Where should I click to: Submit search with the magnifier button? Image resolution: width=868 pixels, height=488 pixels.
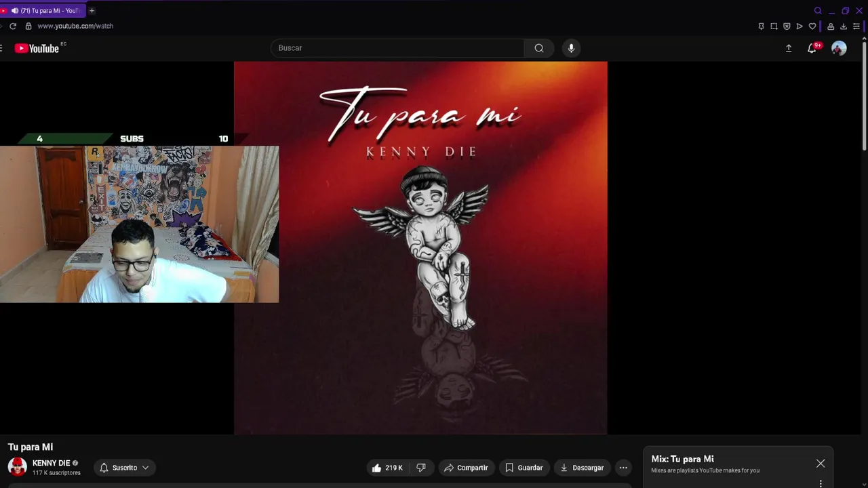(539, 48)
